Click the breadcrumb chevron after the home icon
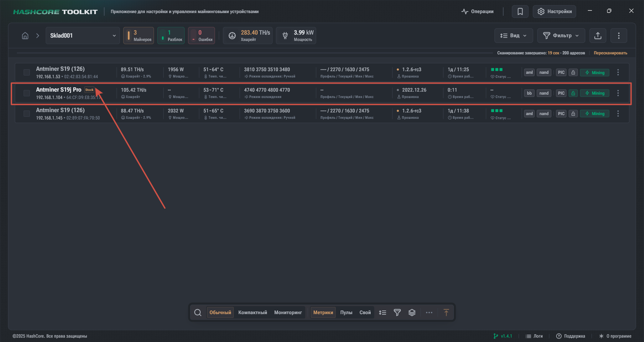644x342 pixels. pyautogui.click(x=38, y=36)
